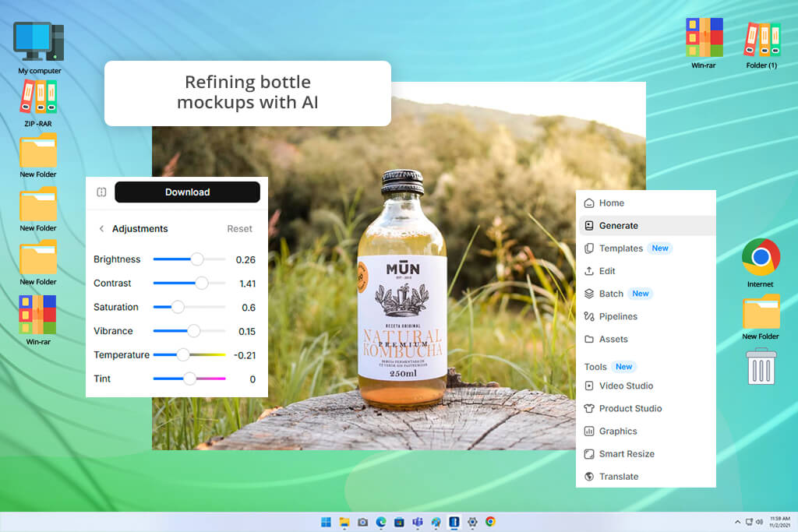Click the Temperature slider handle
This screenshot has height=532, width=798.
point(182,355)
